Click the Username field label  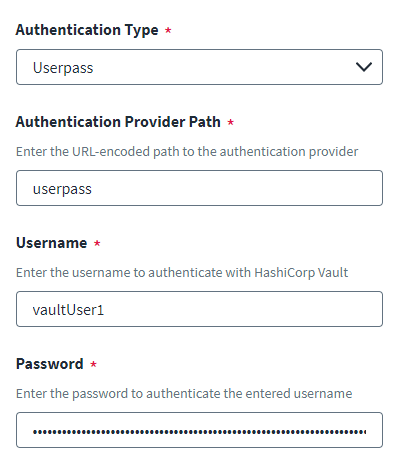pos(52,243)
